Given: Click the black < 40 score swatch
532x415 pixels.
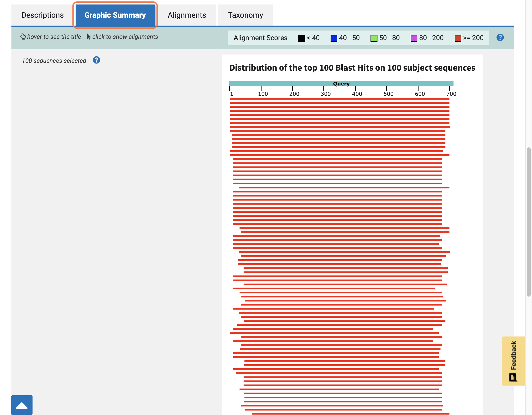Looking at the screenshot, I should [x=302, y=38].
